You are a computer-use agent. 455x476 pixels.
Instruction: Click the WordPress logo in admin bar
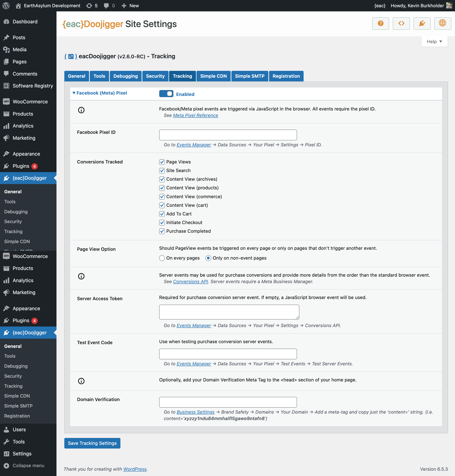click(x=6, y=5)
